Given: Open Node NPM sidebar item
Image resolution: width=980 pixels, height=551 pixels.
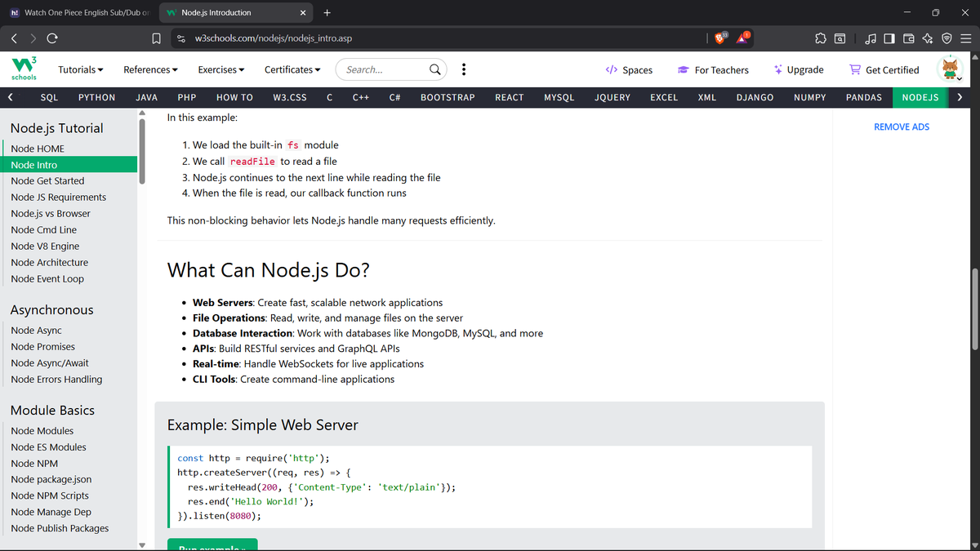Looking at the screenshot, I should click(x=34, y=464).
